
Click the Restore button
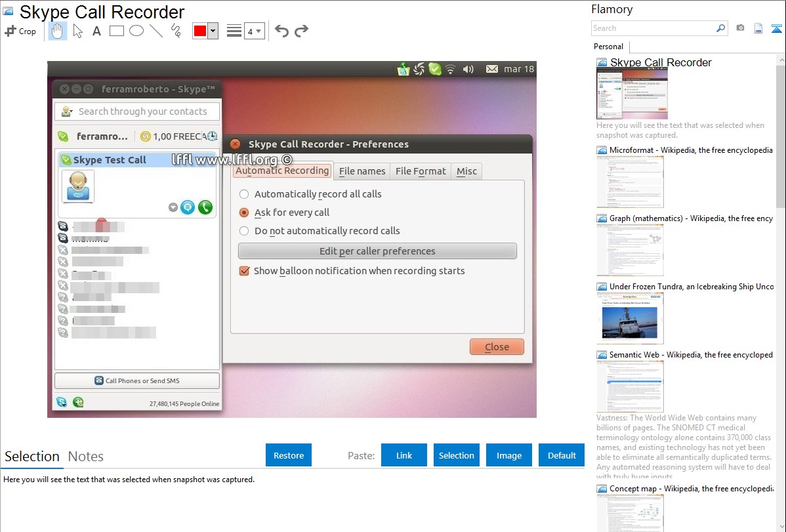[x=289, y=455]
